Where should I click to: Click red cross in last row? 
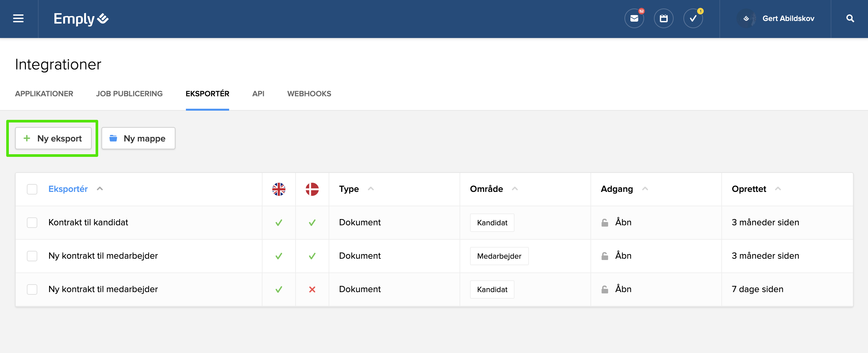(x=312, y=289)
